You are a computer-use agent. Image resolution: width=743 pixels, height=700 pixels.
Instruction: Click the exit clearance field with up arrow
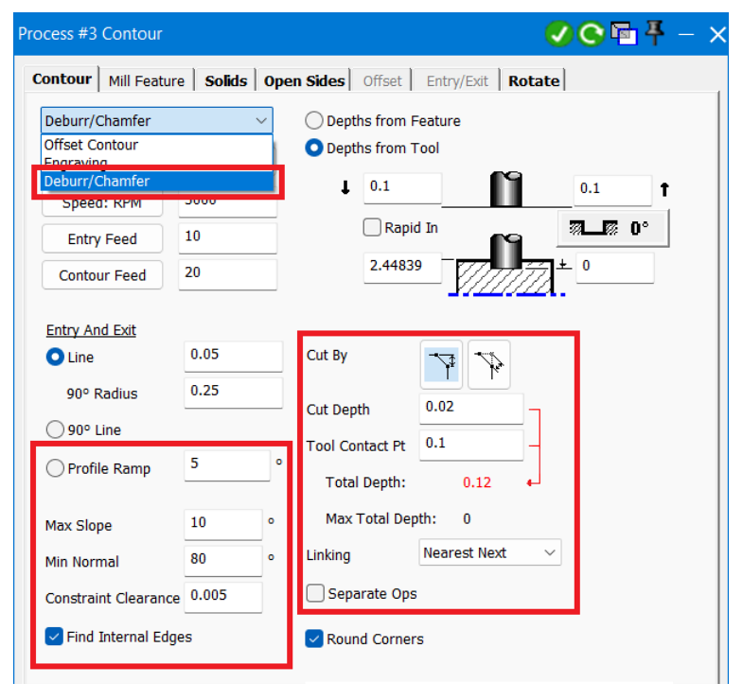click(x=612, y=190)
